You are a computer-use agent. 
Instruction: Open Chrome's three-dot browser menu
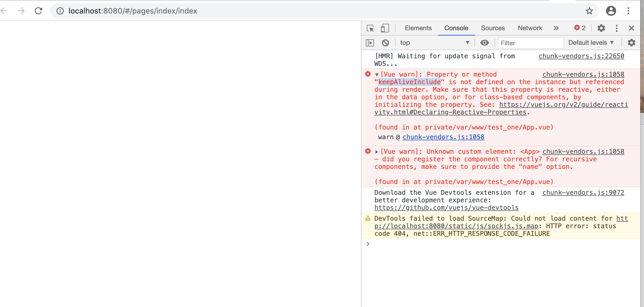point(628,11)
